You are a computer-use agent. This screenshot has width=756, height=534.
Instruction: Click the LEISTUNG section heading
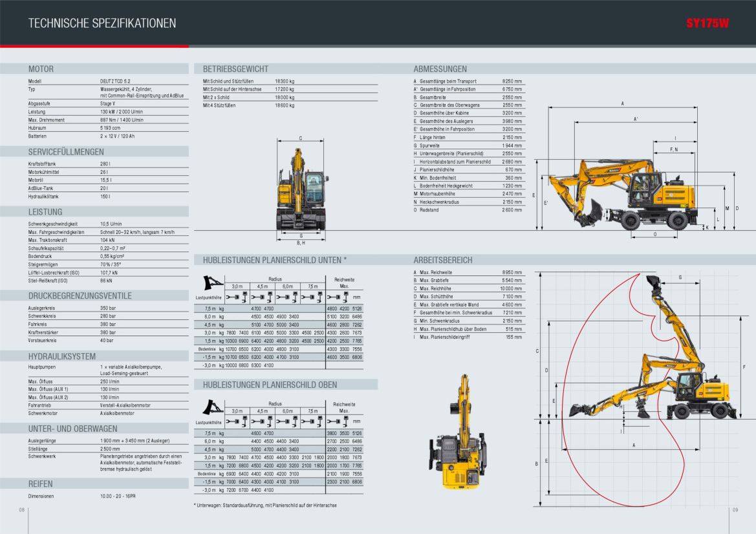(45, 212)
